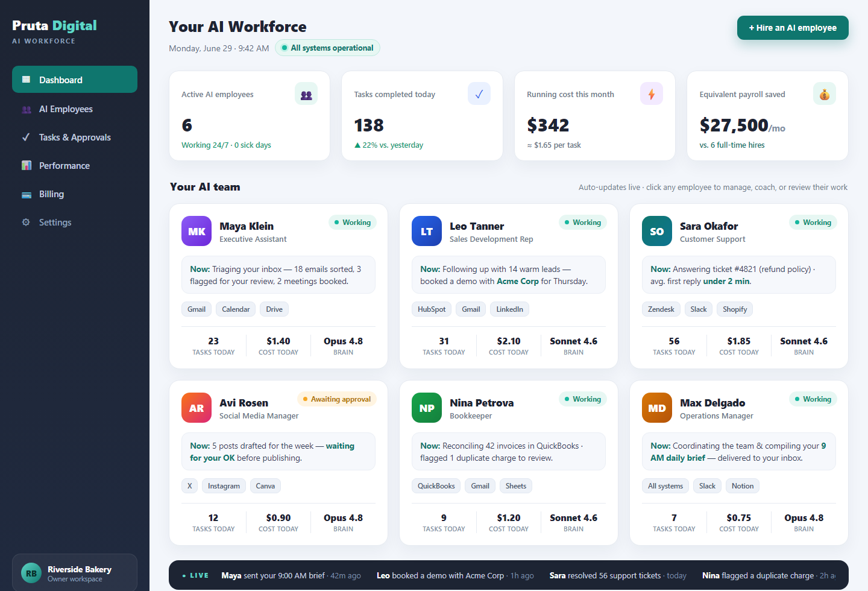The image size is (868, 591).
Task: Click Maya's Drive integration tag
Action: [274, 309]
